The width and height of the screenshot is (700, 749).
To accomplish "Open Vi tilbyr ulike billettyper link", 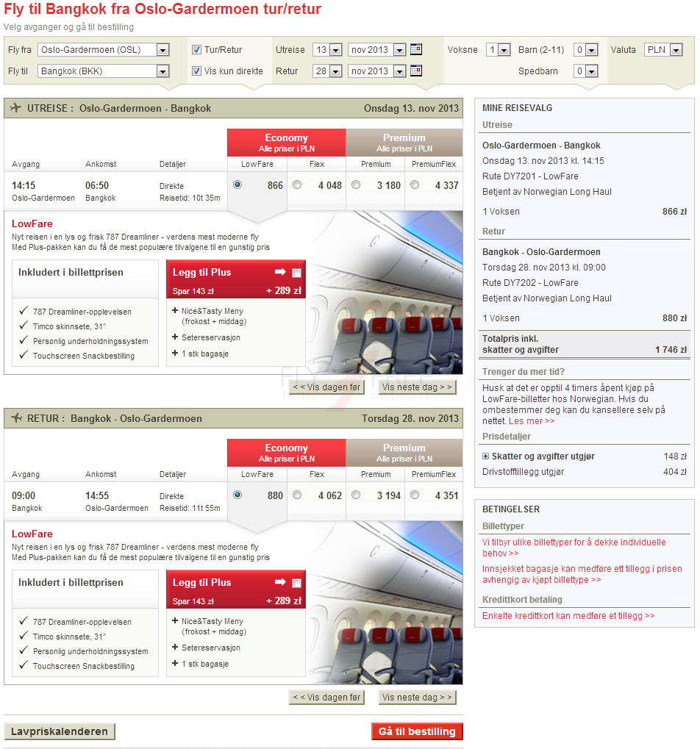I will tap(574, 548).
